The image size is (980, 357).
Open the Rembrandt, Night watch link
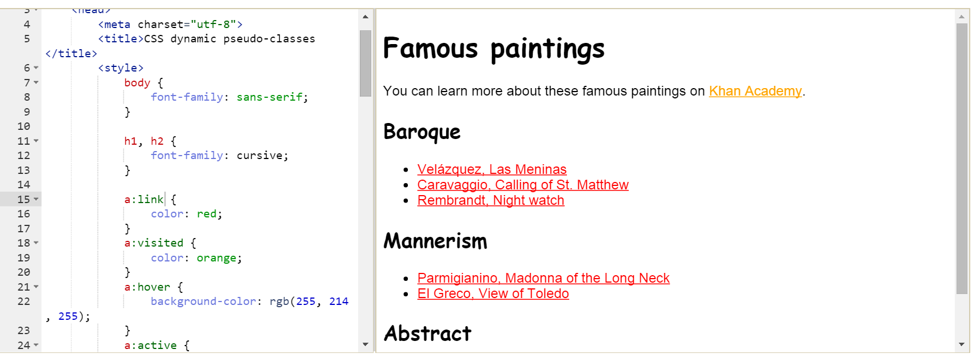pos(491,200)
